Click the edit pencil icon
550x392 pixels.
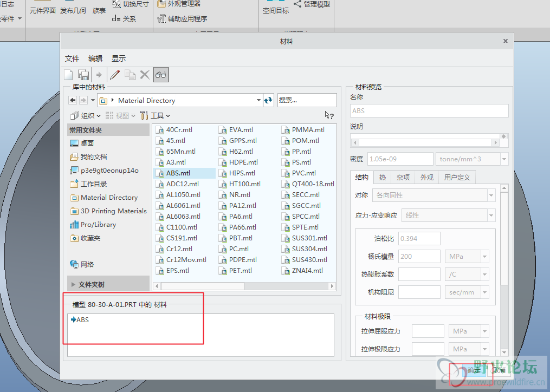point(115,75)
